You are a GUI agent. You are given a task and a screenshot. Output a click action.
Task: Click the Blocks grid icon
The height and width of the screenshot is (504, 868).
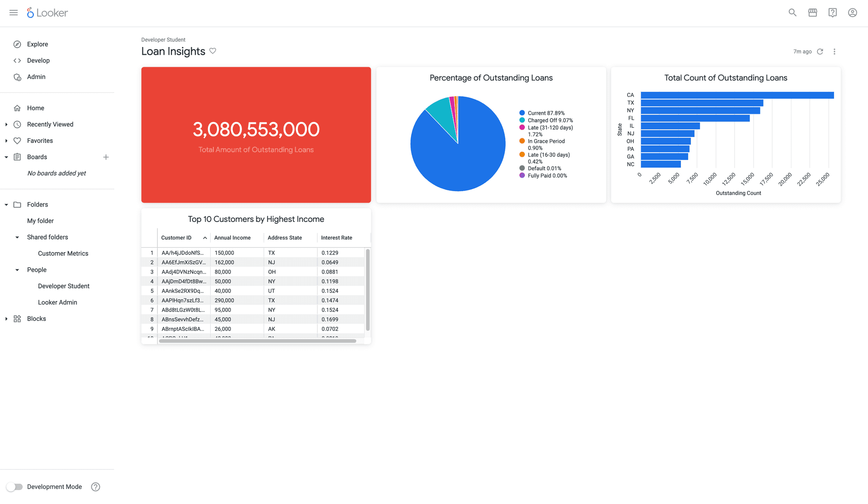17,319
